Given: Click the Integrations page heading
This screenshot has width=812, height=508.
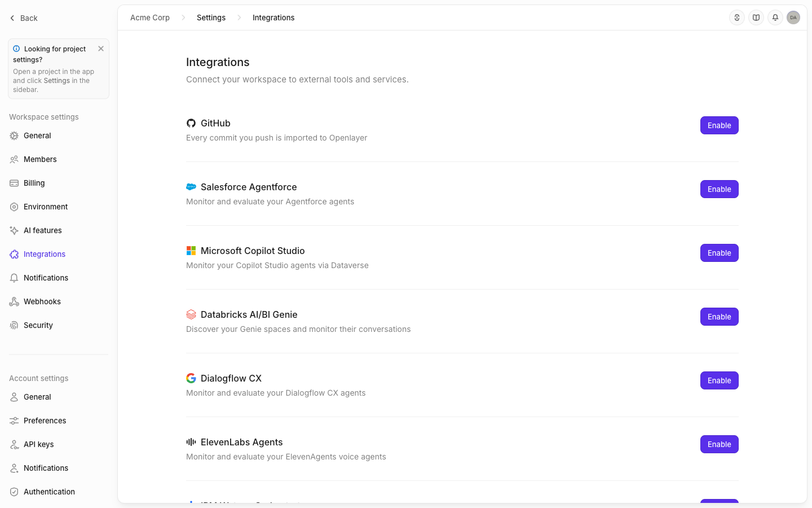Looking at the screenshot, I should click(218, 62).
